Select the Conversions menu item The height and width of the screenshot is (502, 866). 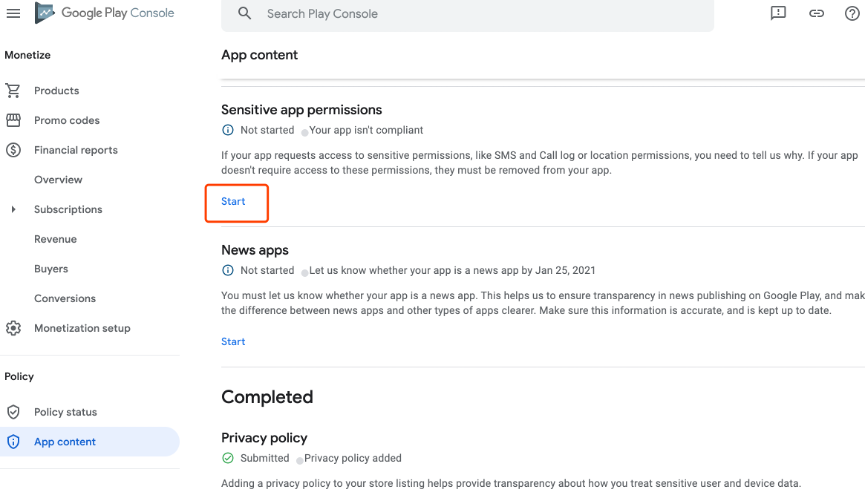click(x=65, y=298)
